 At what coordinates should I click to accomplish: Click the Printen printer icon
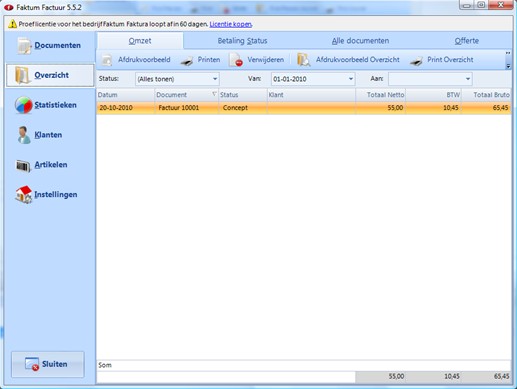187,61
